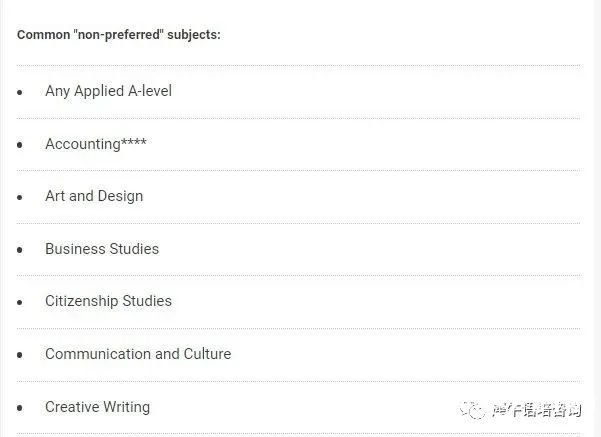Screen dimensions: 601x437
Task: Click the 'Common non-preferred subjects' heading
Action: tap(119, 35)
